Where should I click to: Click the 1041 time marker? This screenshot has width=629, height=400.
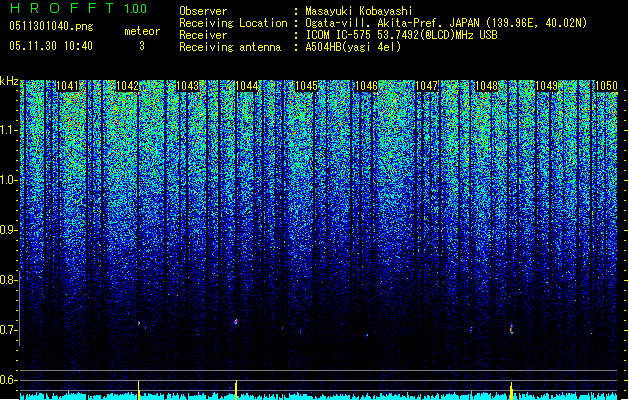pyautogui.click(x=67, y=86)
